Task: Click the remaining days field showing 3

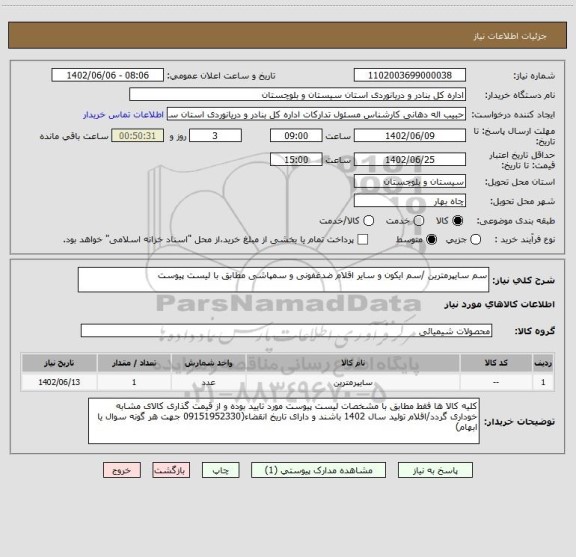Action: [215, 136]
